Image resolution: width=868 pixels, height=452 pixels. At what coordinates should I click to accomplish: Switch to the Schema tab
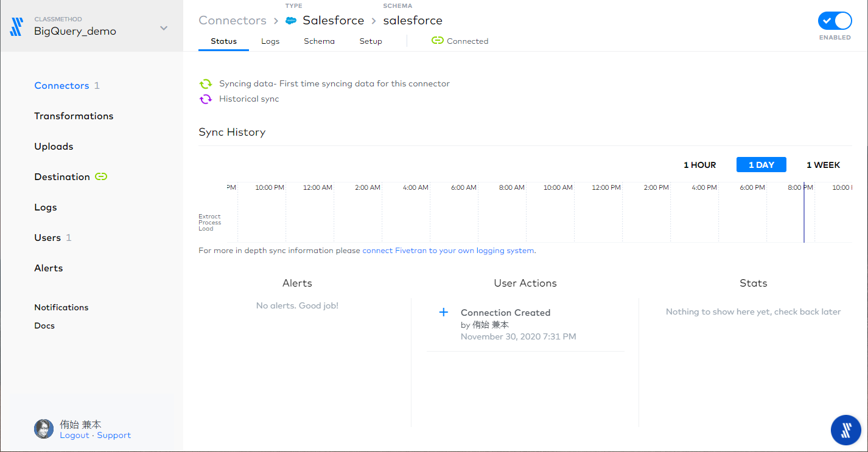click(319, 41)
